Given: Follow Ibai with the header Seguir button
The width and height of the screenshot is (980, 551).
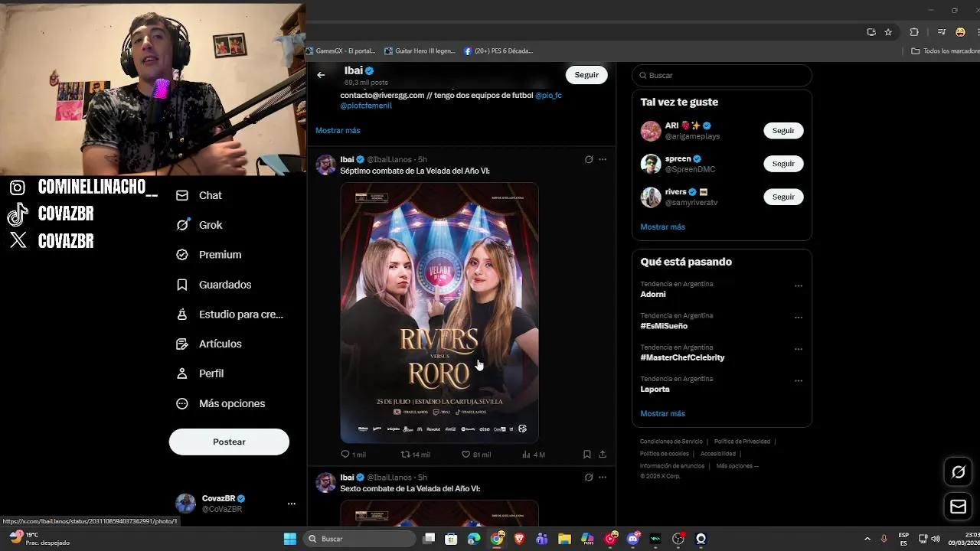Looking at the screenshot, I should (x=586, y=75).
